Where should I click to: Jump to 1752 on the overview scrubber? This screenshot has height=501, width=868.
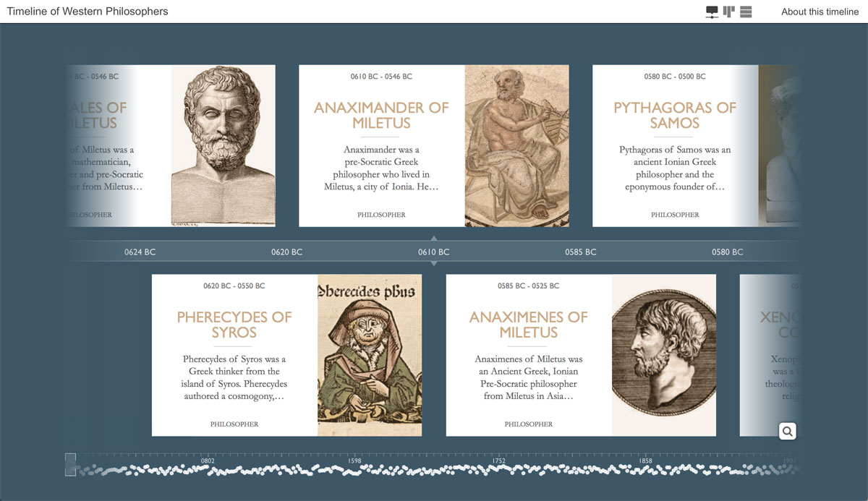(499, 461)
